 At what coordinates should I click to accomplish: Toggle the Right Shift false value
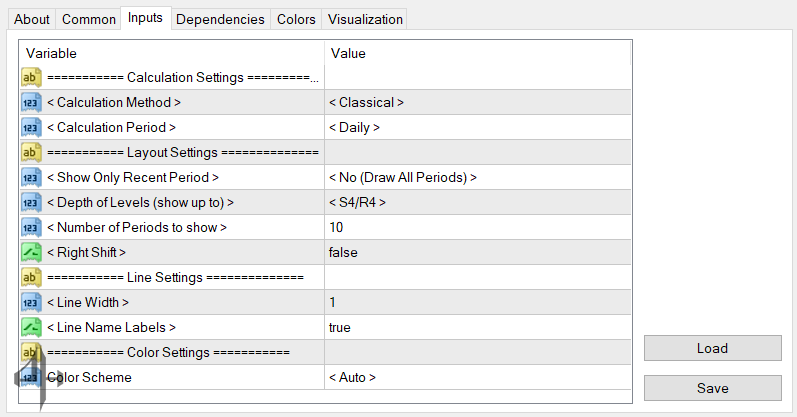pyautogui.click(x=477, y=252)
